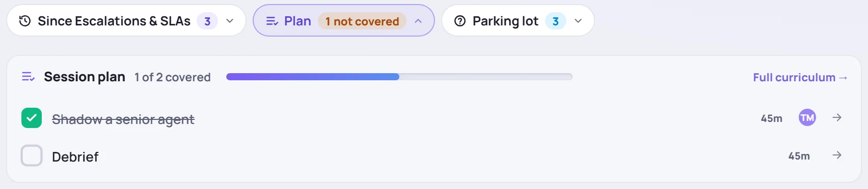
Task: Click the Since Escalations & SLAs count badge
Action: coord(207,21)
